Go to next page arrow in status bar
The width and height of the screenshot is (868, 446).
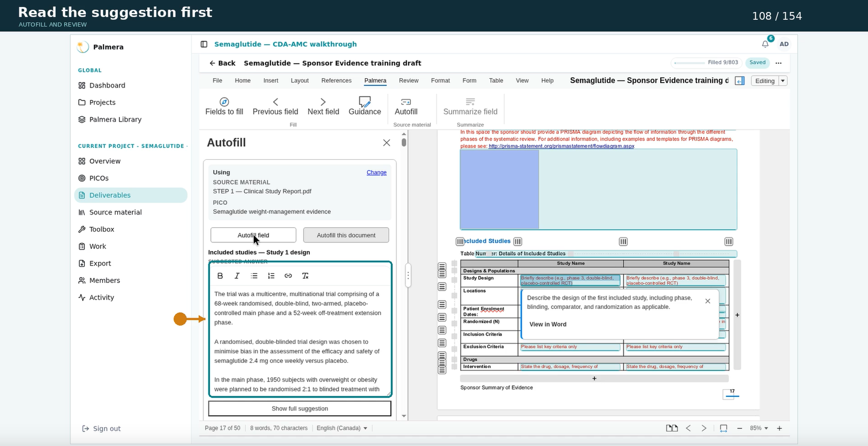[704, 428]
